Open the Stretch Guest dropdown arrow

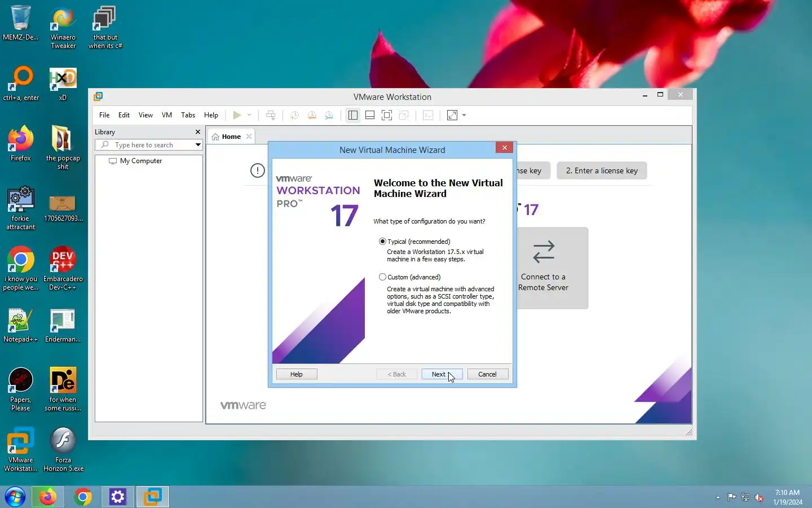[x=464, y=115]
